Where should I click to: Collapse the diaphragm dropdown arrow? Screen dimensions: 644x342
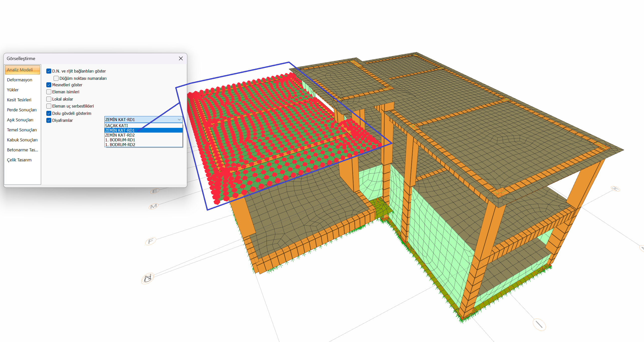pos(179,120)
